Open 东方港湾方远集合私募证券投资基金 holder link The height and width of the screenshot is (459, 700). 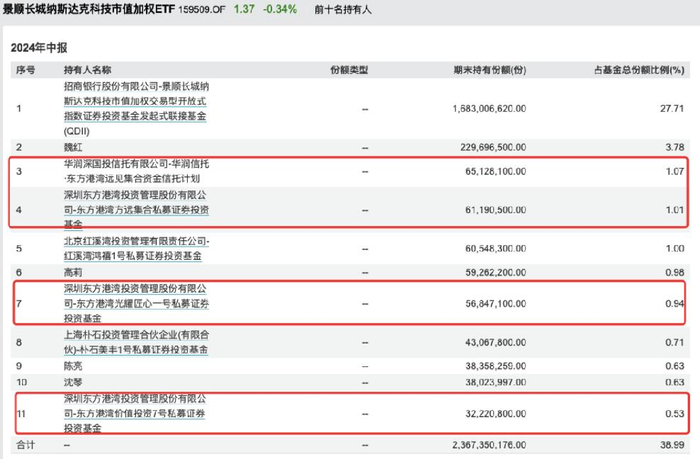tap(136, 209)
